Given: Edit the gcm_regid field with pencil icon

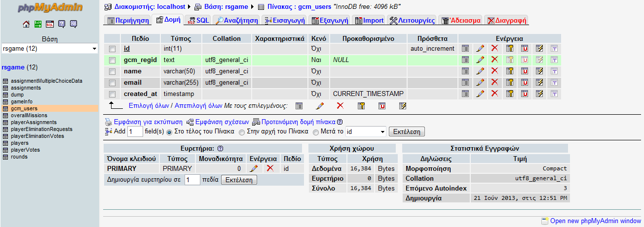Looking at the screenshot, I should click(480, 60).
